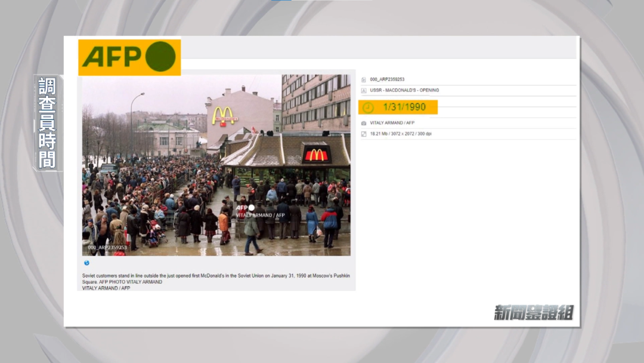The image size is (644, 363).
Task: Click the highlighted date 1/31/1990
Action: [x=404, y=107]
